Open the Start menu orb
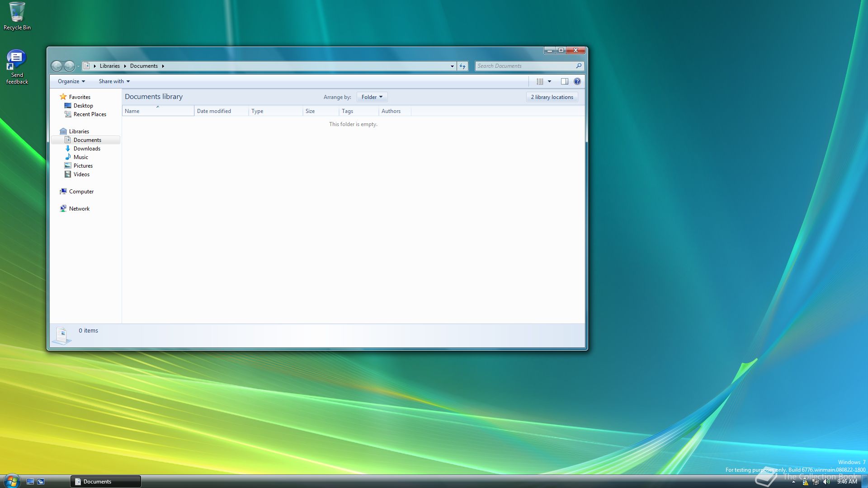Image resolution: width=868 pixels, height=488 pixels. click(x=12, y=481)
